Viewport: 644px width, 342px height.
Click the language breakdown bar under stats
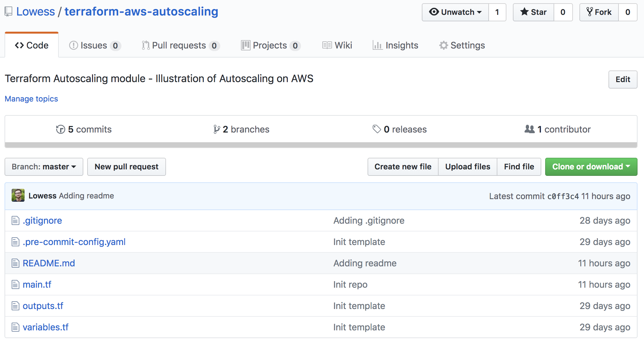(x=321, y=145)
